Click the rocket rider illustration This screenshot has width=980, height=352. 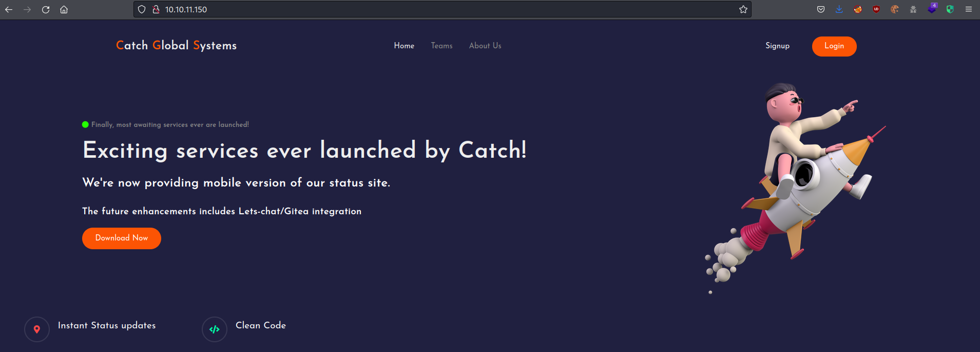[796, 188]
